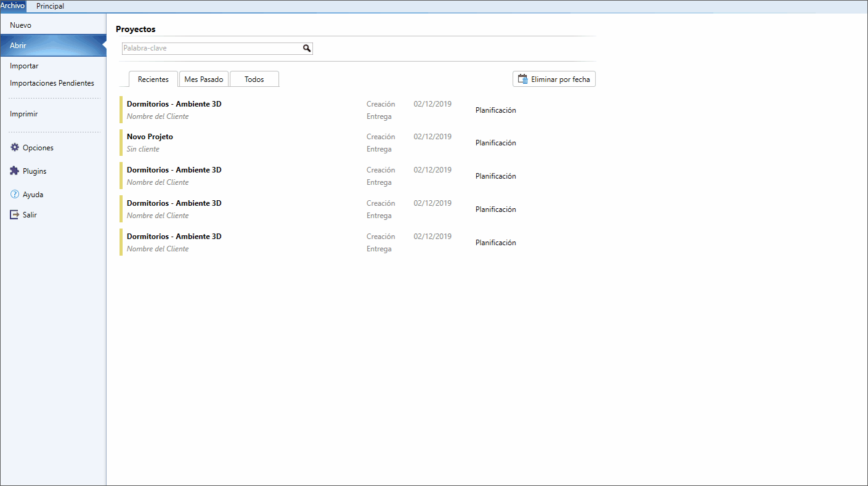Open Opciones via the gear icon
868x486 pixels.
15,148
